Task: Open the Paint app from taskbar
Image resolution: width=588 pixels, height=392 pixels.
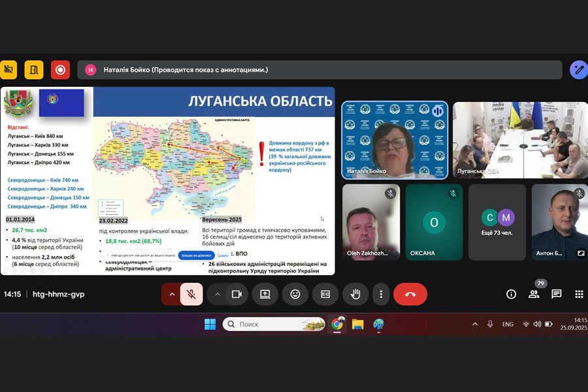Action: click(378, 324)
